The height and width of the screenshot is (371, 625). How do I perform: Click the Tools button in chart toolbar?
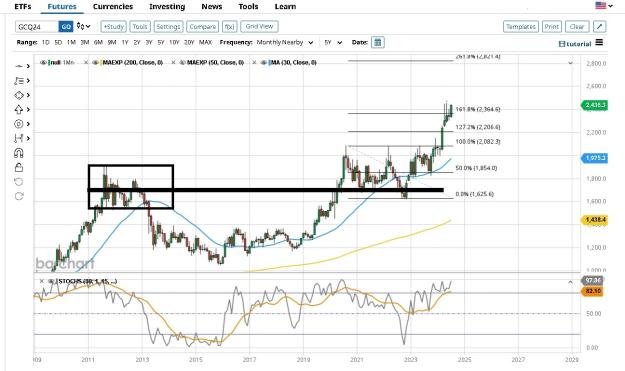tap(140, 27)
